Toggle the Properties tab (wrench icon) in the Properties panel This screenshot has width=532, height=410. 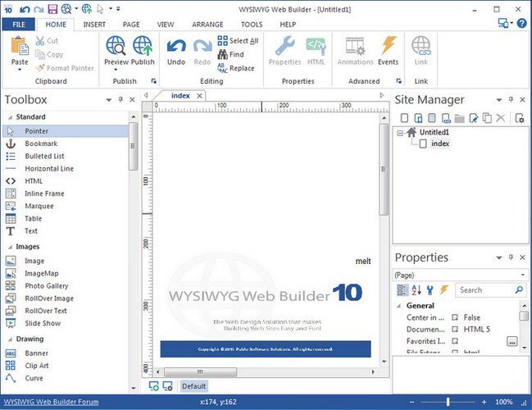[x=430, y=289]
